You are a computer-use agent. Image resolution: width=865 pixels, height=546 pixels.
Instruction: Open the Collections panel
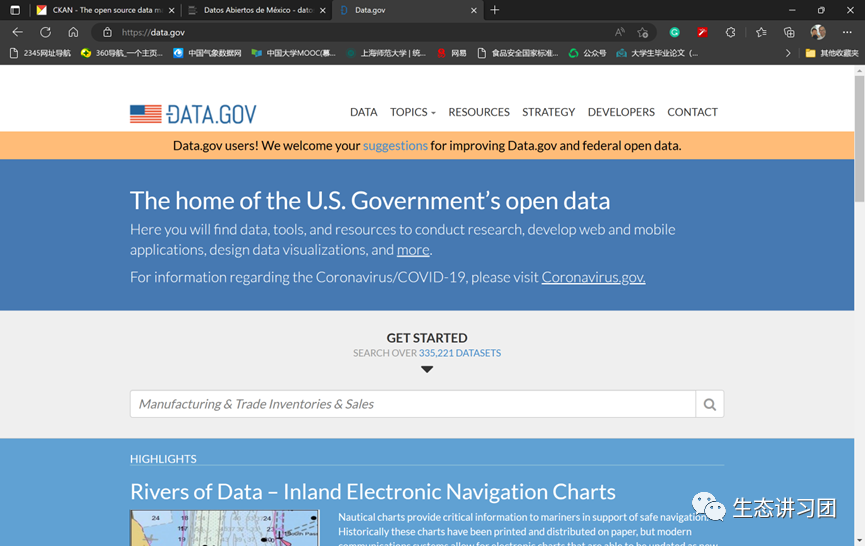(x=789, y=33)
